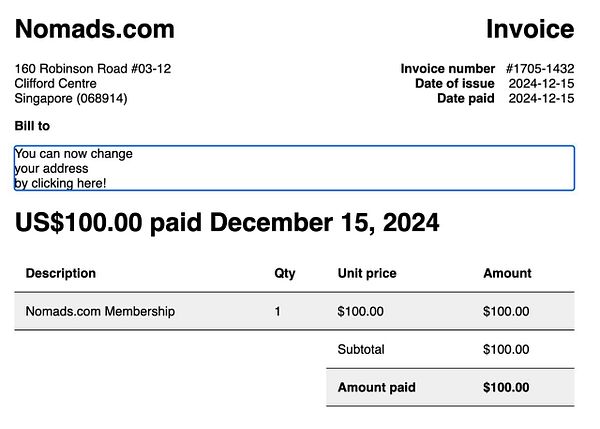
Task: Click the Subtotal label
Action: [x=361, y=349]
